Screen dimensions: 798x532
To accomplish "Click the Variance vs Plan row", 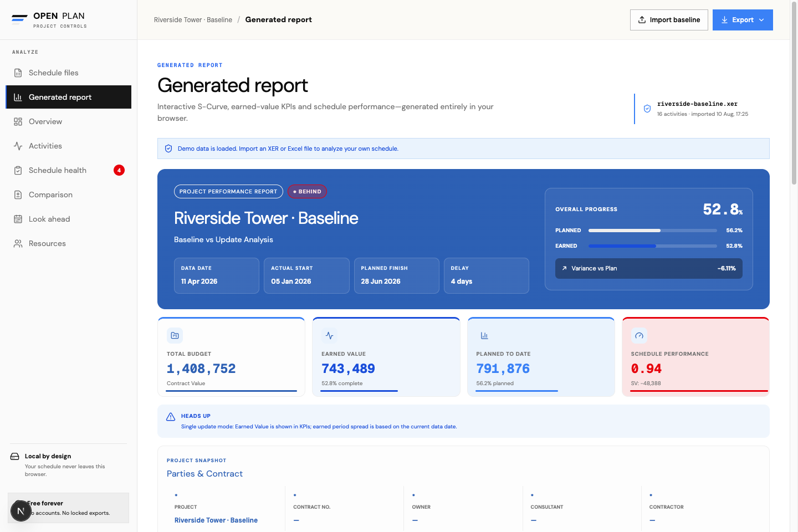I will pos(649,268).
